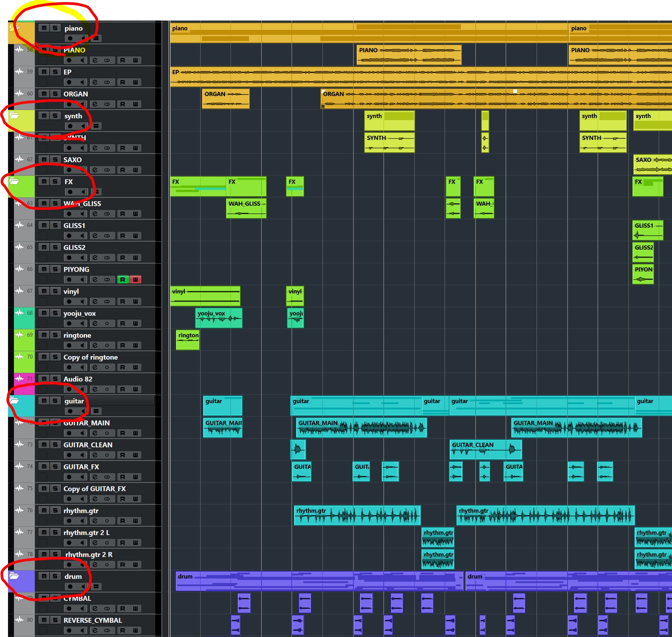Disable read automation on PIYONG track
672x637 pixels.
[123, 280]
